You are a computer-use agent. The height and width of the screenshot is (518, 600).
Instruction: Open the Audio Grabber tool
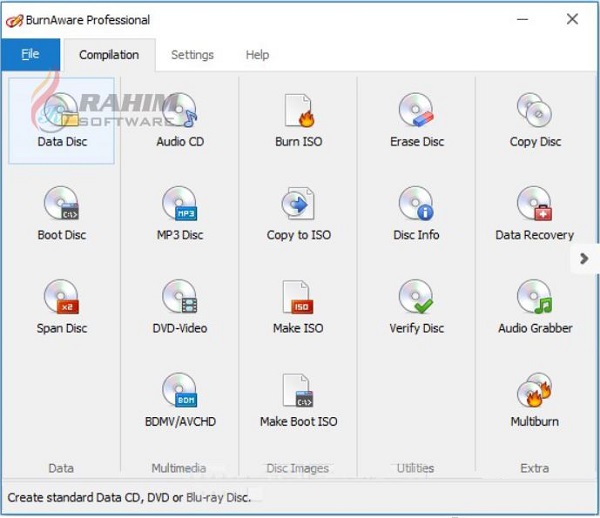click(535, 307)
